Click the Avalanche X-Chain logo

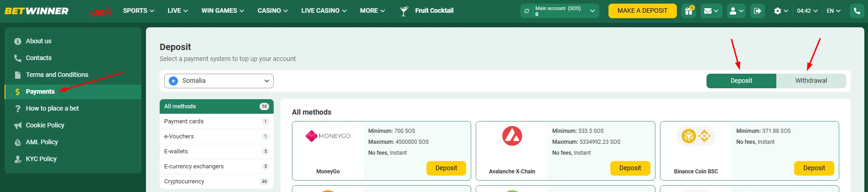coord(512,136)
